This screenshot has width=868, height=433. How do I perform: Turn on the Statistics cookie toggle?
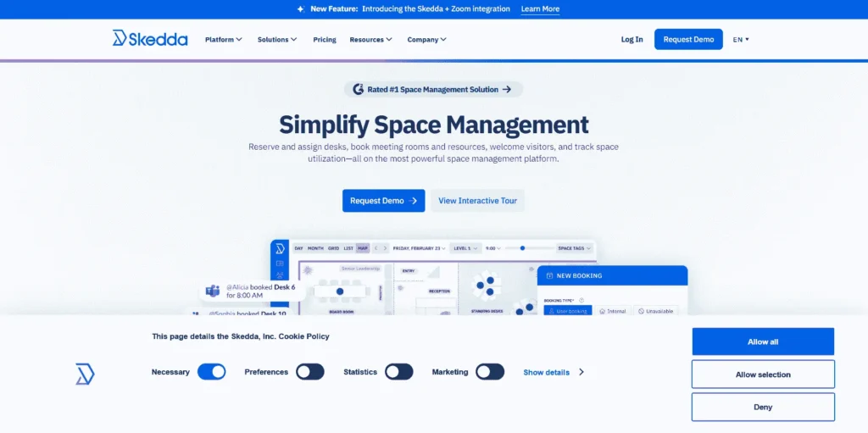click(x=398, y=372)
